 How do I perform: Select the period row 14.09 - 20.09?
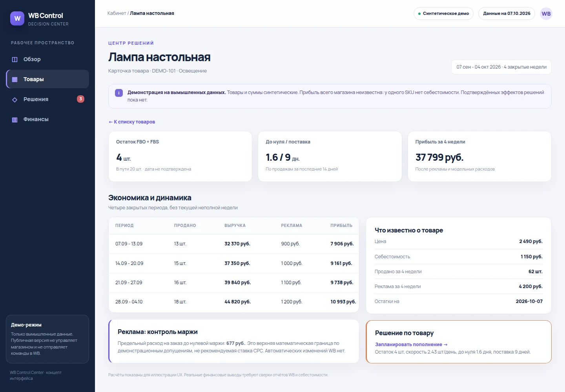(234, 263)
